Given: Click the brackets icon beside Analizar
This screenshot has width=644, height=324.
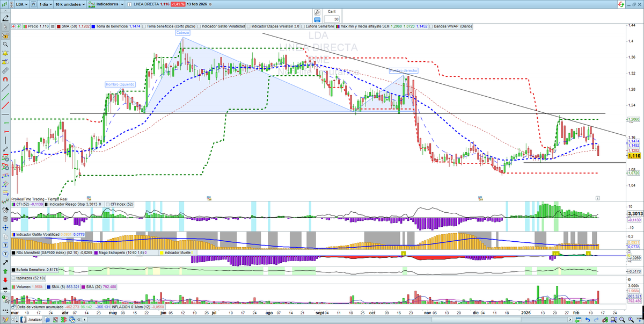Looking at the screenshot, I should tap(23, 320).
